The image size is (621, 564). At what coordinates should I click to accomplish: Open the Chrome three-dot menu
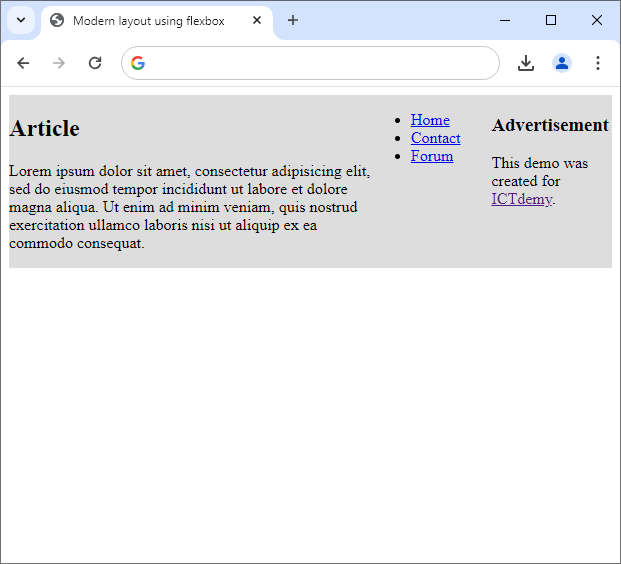598,63
